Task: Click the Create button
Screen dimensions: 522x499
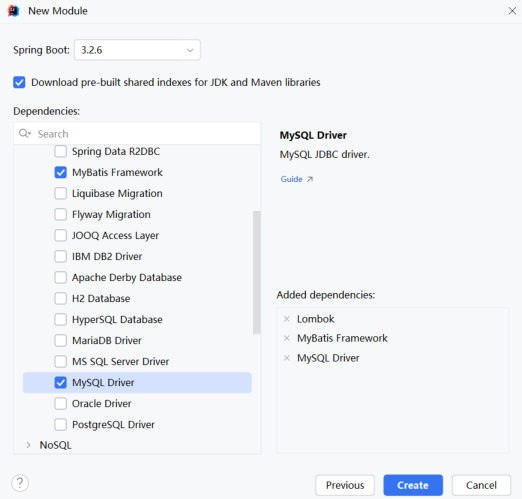Action: coord(413,485)
